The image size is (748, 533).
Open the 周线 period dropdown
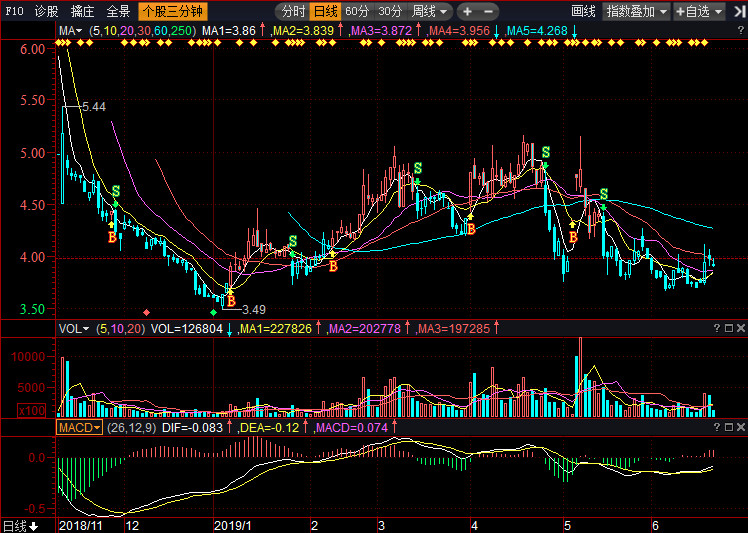[429, 12]
